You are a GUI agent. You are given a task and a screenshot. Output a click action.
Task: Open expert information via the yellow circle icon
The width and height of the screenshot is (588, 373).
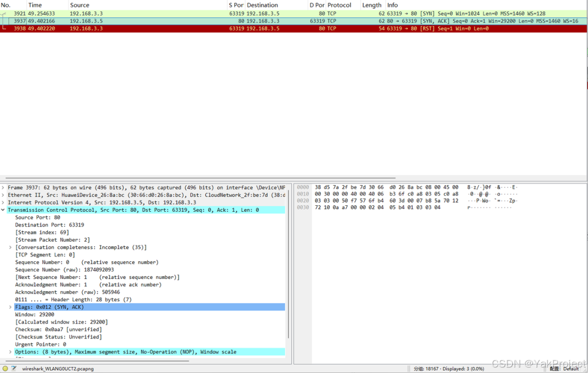pos(5,369)
